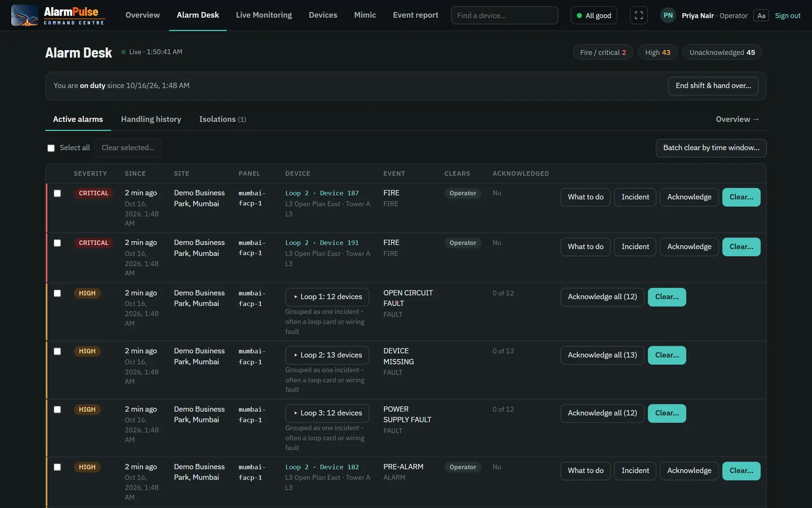Check the Device 191 FIRE row checkbox

point(57,243)
